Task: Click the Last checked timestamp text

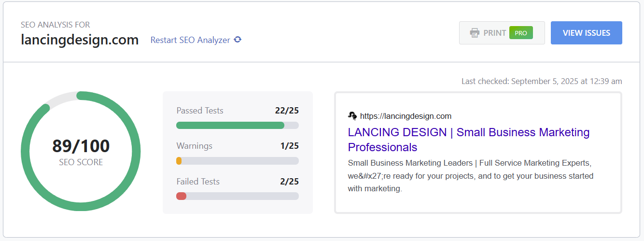Action: [x=541, y=81]
